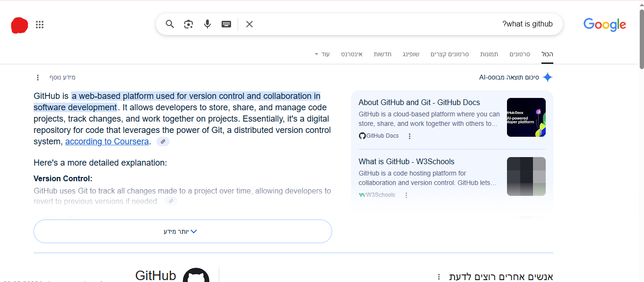This screenshot has width=644, height=282.
Task: Switch to the סרטונים קצרים tab
Action: (x=449, y=54)
